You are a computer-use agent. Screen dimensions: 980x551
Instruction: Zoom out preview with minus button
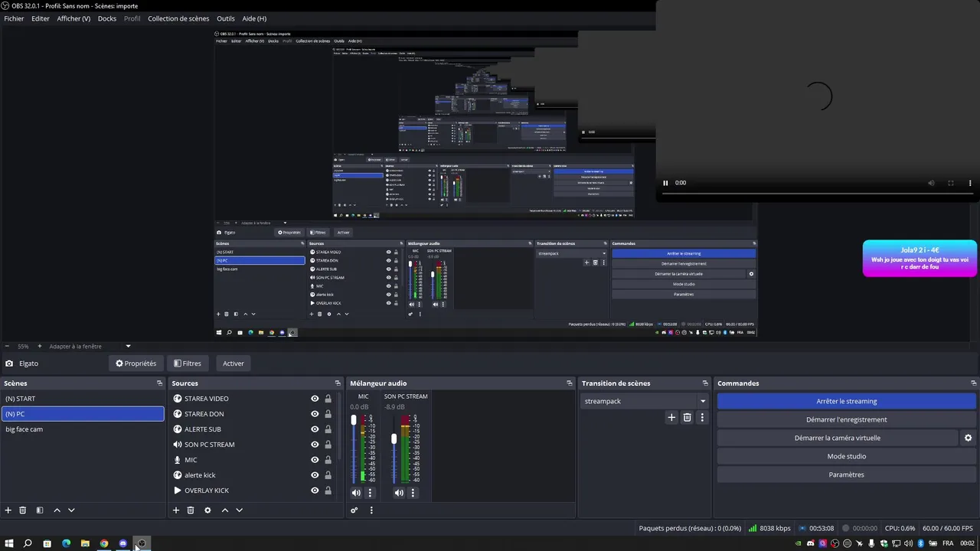tap(7, 347)
